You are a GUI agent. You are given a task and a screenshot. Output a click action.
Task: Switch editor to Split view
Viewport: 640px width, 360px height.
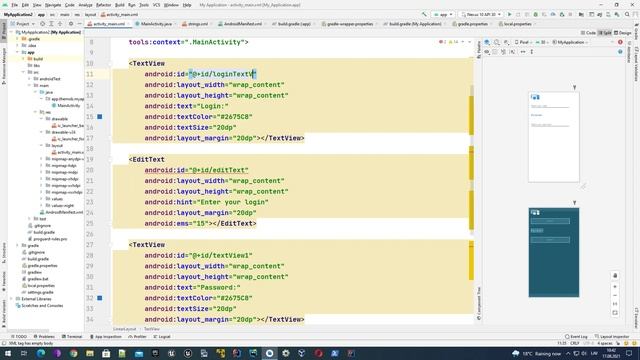click(x=605, y=33)
